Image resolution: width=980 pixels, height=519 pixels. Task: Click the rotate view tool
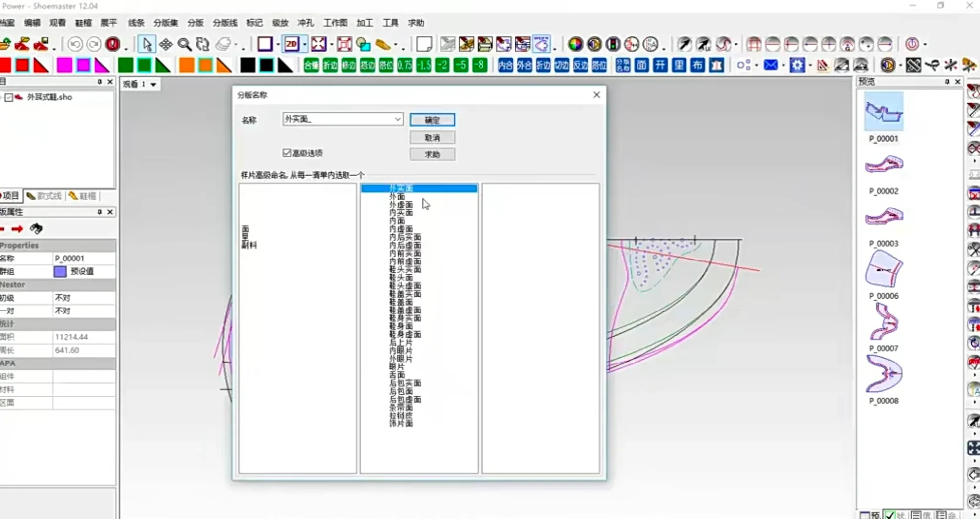point(202,44)
